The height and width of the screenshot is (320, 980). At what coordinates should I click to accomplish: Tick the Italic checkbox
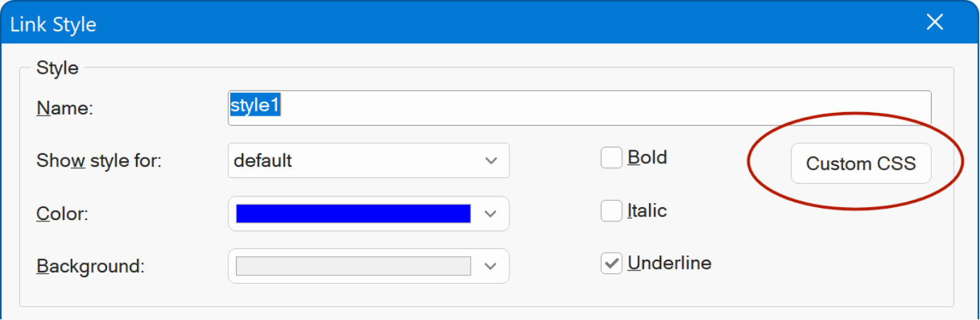(611, 211)
